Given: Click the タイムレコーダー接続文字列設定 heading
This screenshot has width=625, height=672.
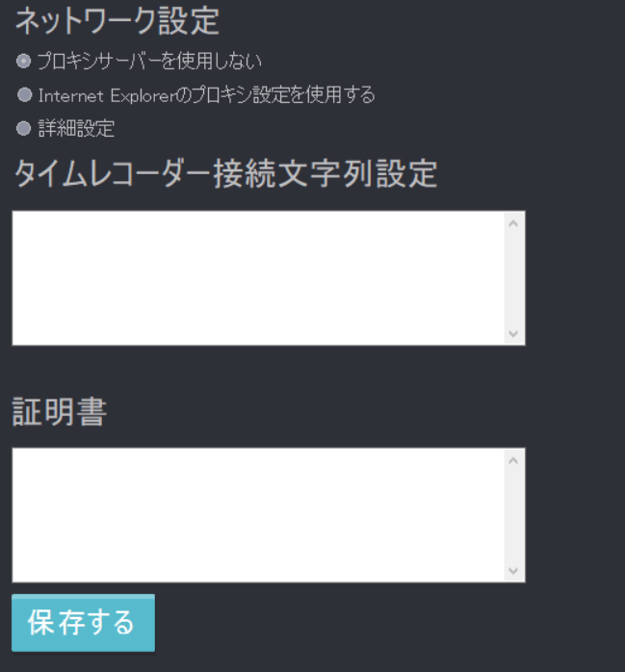Looking at the screenshot, I should point(226,173).
